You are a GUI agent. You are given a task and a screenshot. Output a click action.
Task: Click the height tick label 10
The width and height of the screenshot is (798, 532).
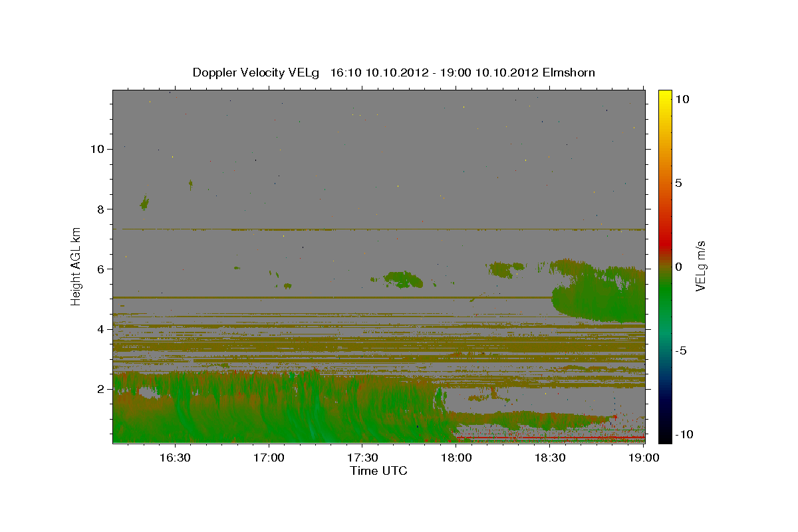coord(98,149)
